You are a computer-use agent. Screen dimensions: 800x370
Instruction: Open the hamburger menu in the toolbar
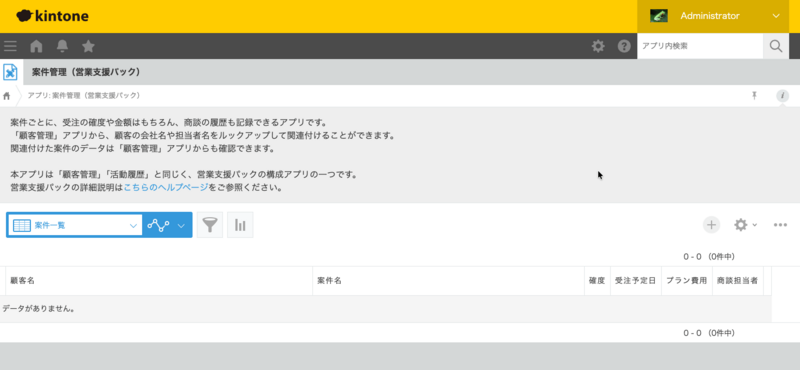pyautogui.click(x=10, y=46)
